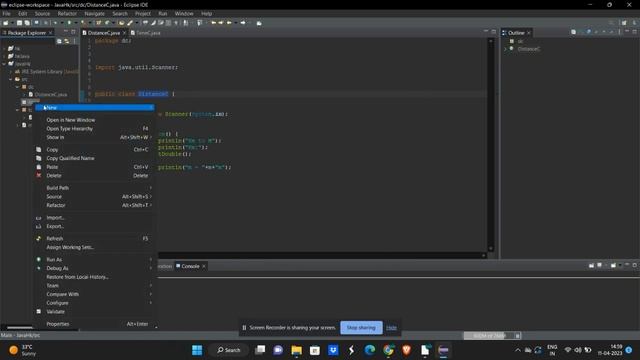Open the Refactor menu in menu bar
Screen dimensions: 640x360
click(x=67, y=13)
